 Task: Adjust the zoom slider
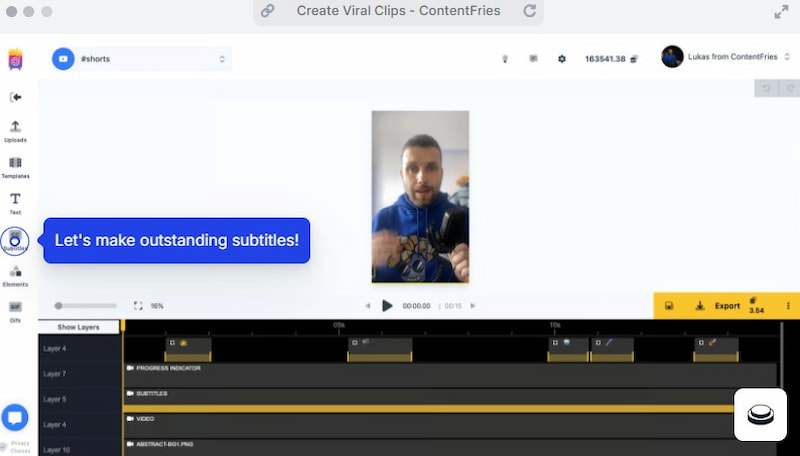pyautogui.click(x=85, y=306)
